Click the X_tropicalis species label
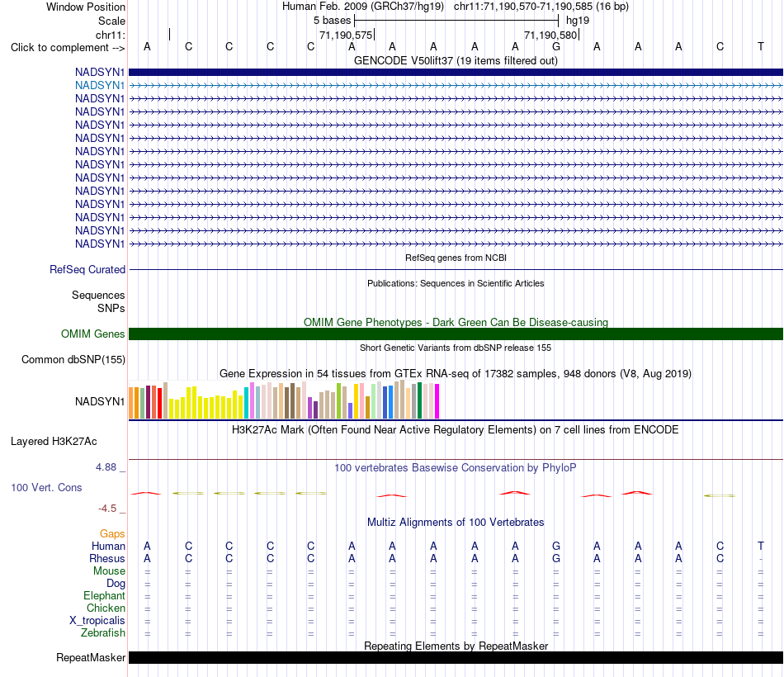The height and width of the screenshot is (677, 784). click(97, 621)
